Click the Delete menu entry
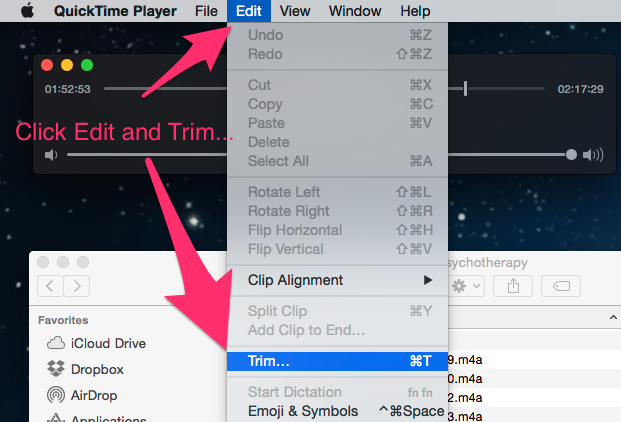This screenshot has width=621, height=422. pyautogui.click(x=337, y=142)
